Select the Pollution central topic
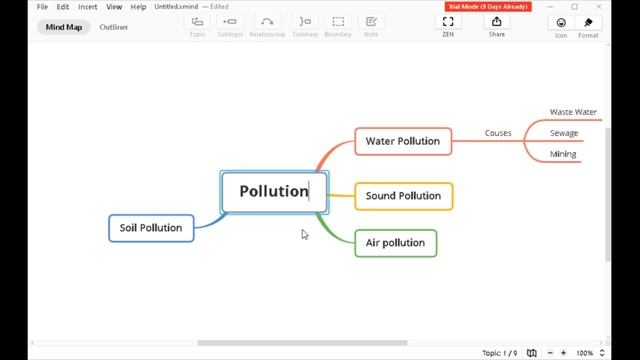Screen dimensions: 640x360 [x=274, y=192]
